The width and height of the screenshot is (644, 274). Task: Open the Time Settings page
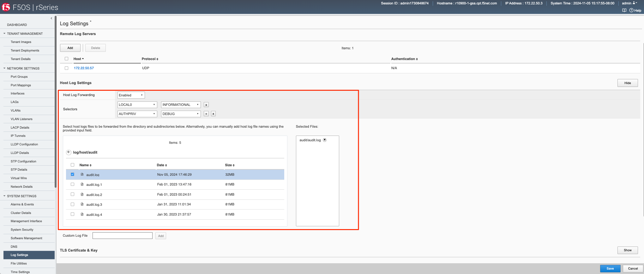20,272
